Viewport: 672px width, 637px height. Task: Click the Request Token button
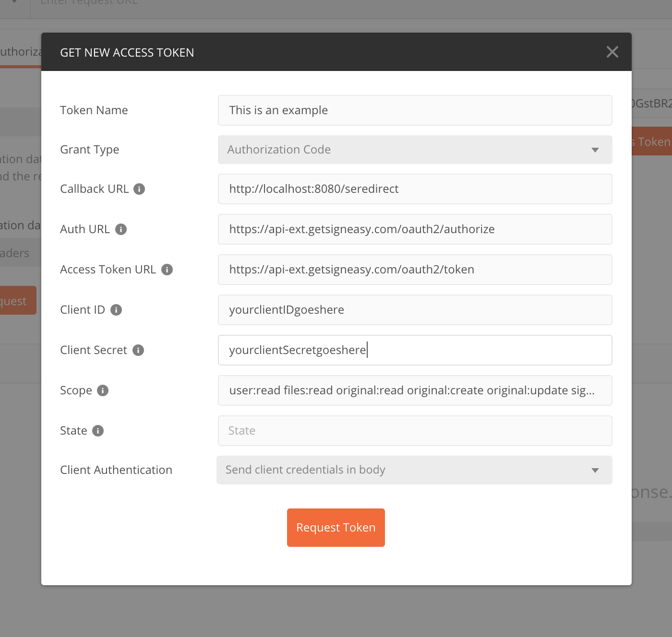[336, 528]
